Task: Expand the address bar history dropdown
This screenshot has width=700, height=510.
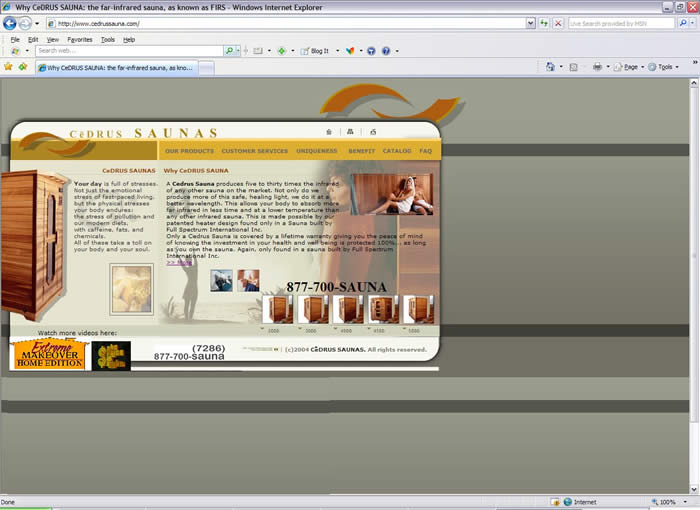Action: (530, 23)
